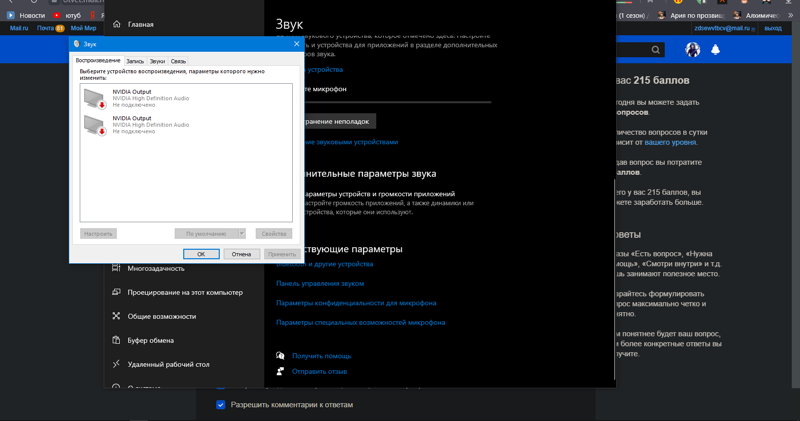Switch to the Связь tab
This screenshot has width=800, height=421.
(178, 61)
